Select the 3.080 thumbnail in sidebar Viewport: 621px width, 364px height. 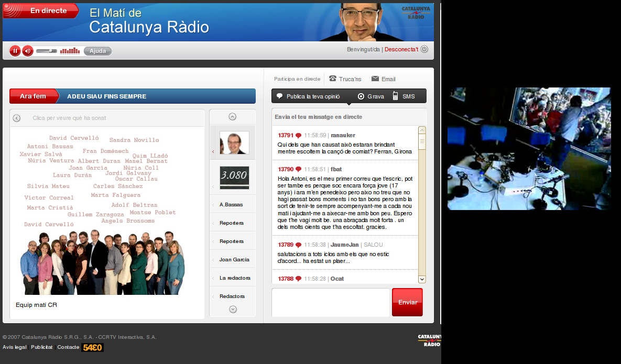tap(234, 178)
